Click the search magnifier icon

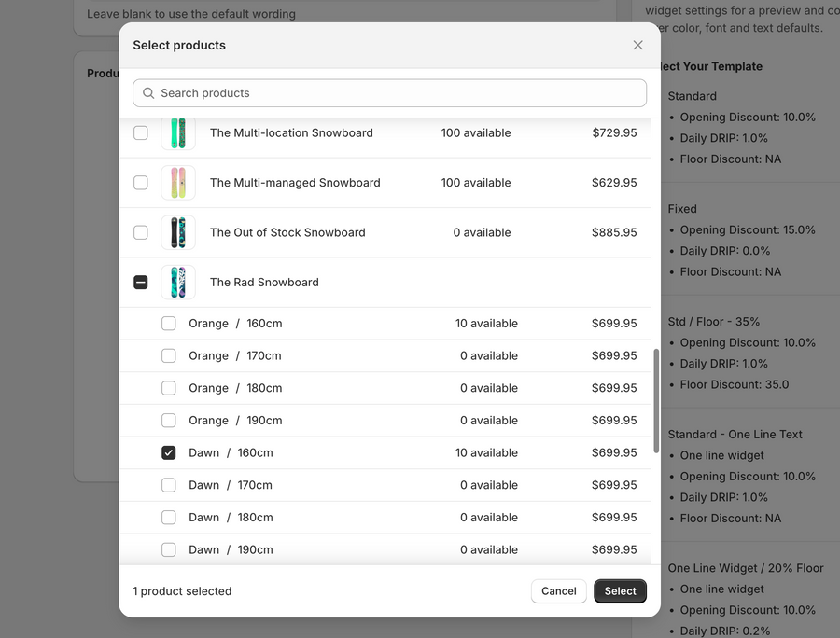point(148,93)
